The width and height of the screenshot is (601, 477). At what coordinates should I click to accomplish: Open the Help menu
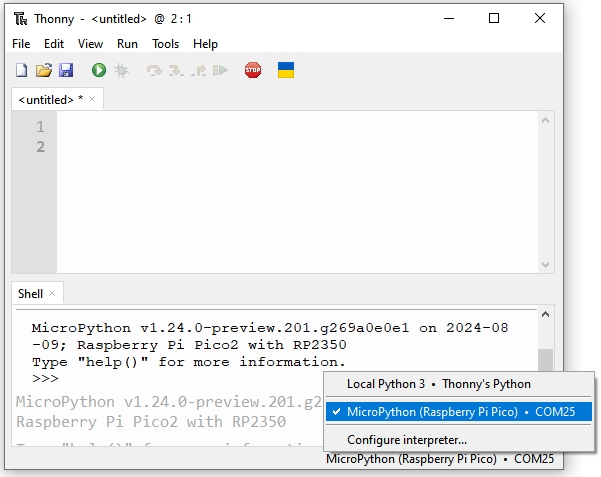coord(205,44)
